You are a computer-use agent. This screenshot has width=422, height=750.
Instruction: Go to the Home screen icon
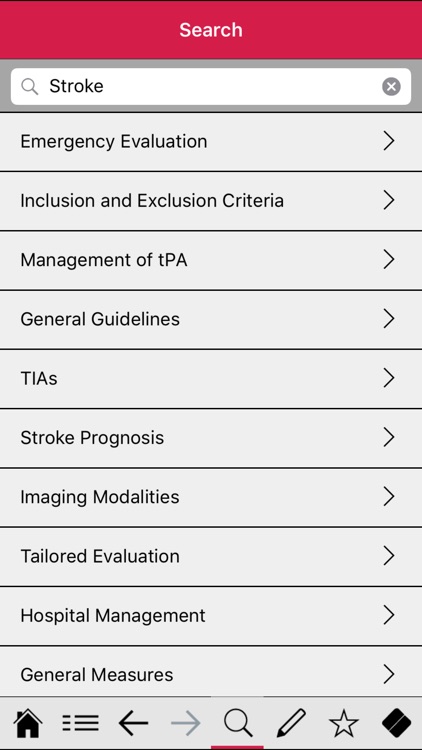(x=28, y=723)
